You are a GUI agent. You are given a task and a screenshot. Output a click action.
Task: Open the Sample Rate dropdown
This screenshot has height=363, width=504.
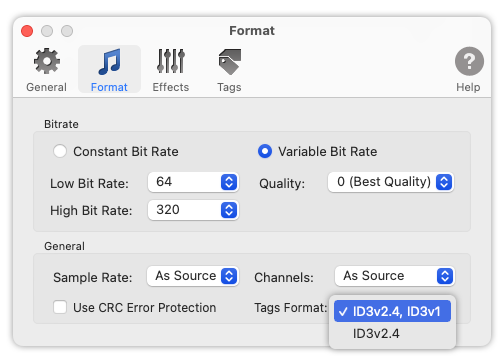tap(193, 276)
